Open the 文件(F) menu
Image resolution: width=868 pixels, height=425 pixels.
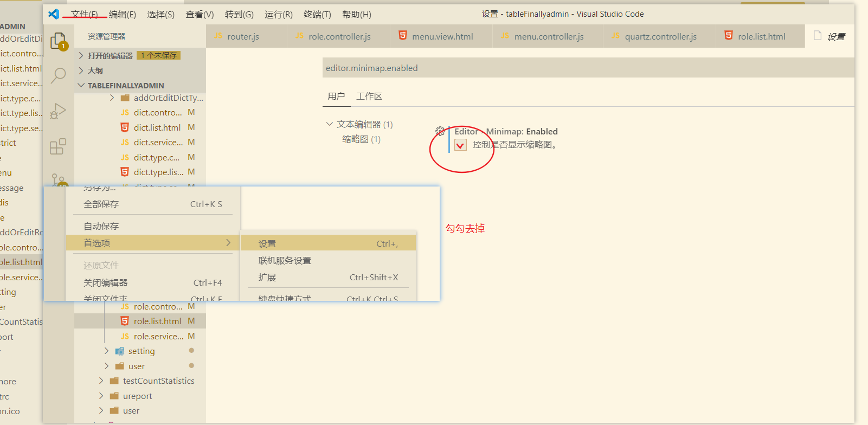pyautogui.click(x=85, y=14)
